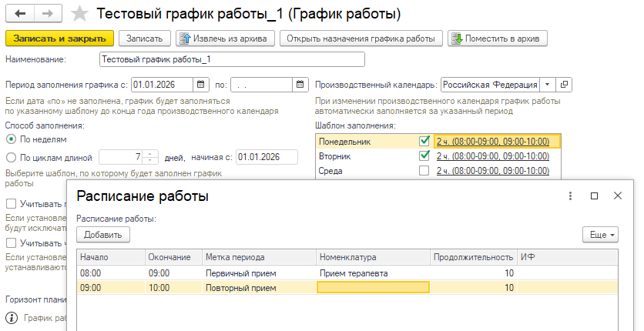
Task: Expand Производственный календарь dropdown
Action: (x=547, y=85)
